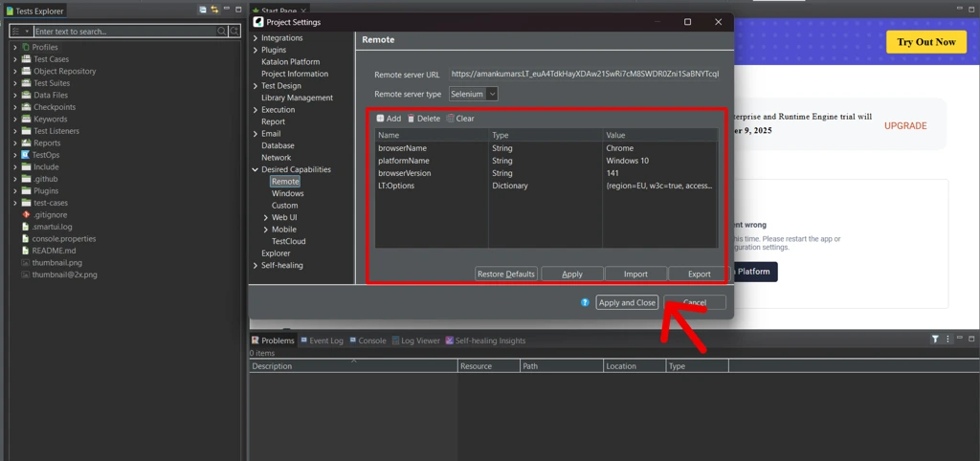Click the Profiles folder icon
The width and height of the screenshot is (980, 461).
(26, 48)
